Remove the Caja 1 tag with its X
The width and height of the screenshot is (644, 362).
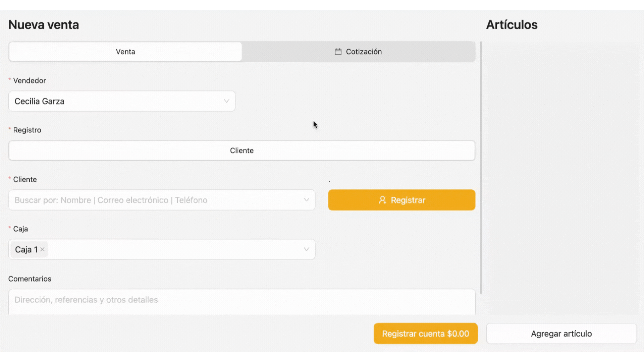coord(43,249)
